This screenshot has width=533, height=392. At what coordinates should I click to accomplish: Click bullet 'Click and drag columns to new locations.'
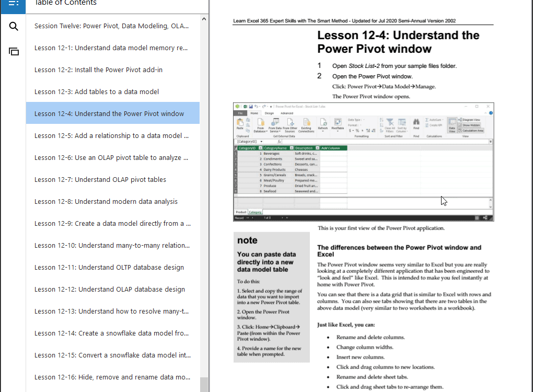point(386,367)
